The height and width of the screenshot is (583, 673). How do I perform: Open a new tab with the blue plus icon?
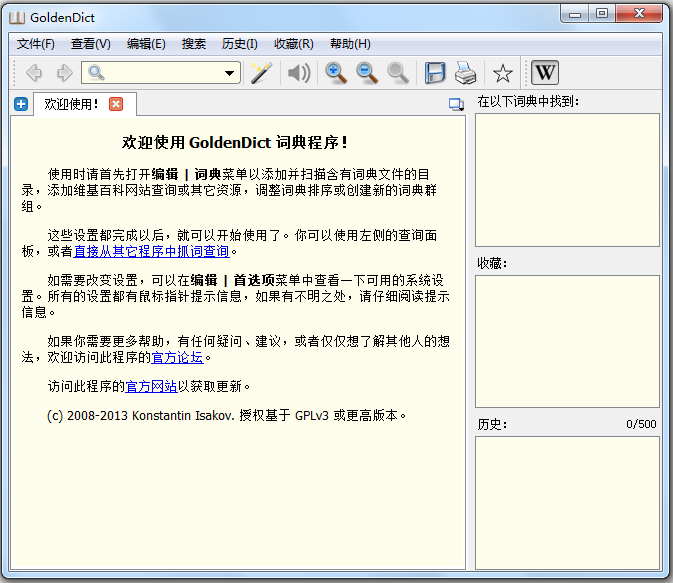coord(21,104)
